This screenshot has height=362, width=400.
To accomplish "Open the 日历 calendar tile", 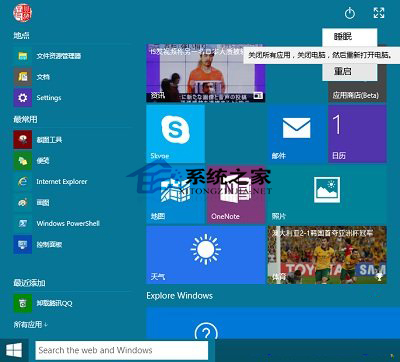I will coord(357,134).
